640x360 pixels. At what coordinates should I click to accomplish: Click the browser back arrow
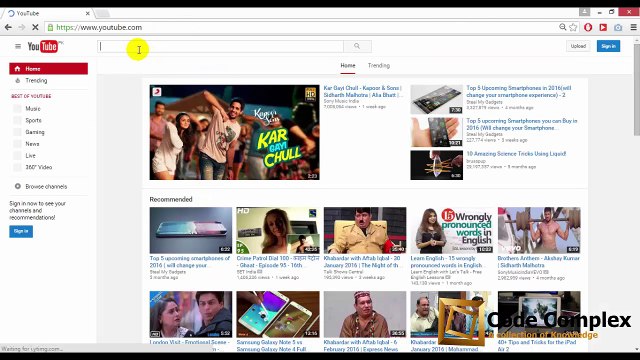click(x=8, y=27)
